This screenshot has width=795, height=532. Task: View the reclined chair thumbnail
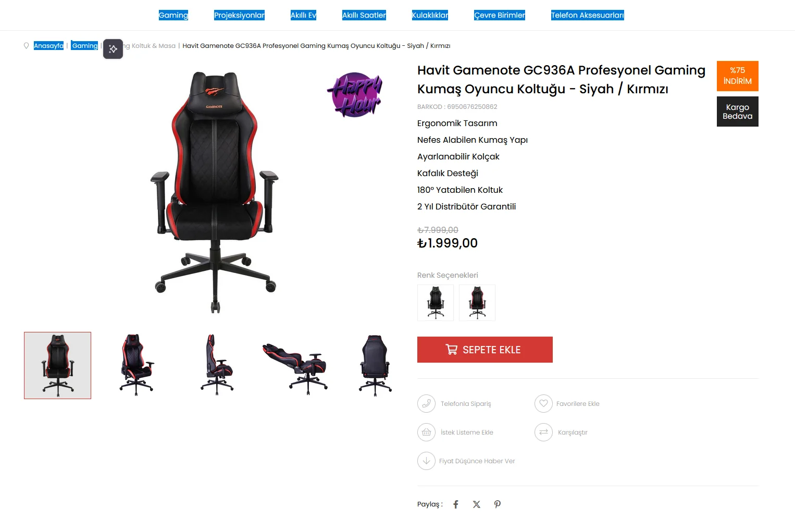point(296,365)
